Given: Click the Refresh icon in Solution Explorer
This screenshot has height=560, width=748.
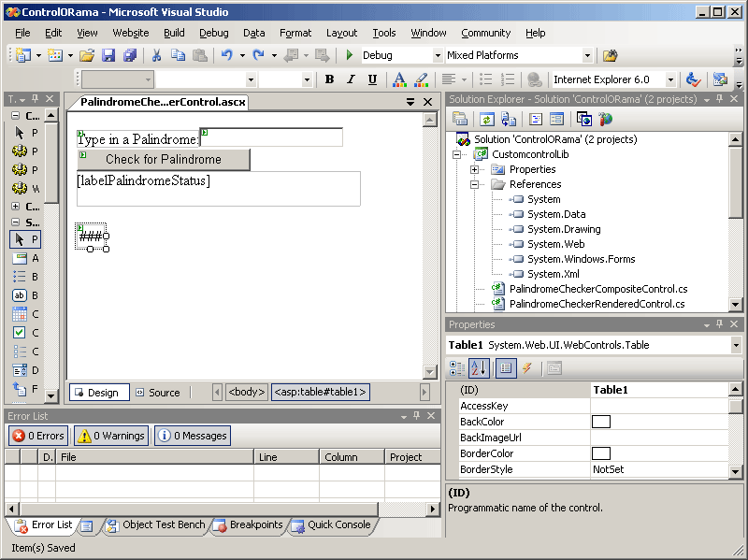Looking at the screenshot, I should (486, 119).
